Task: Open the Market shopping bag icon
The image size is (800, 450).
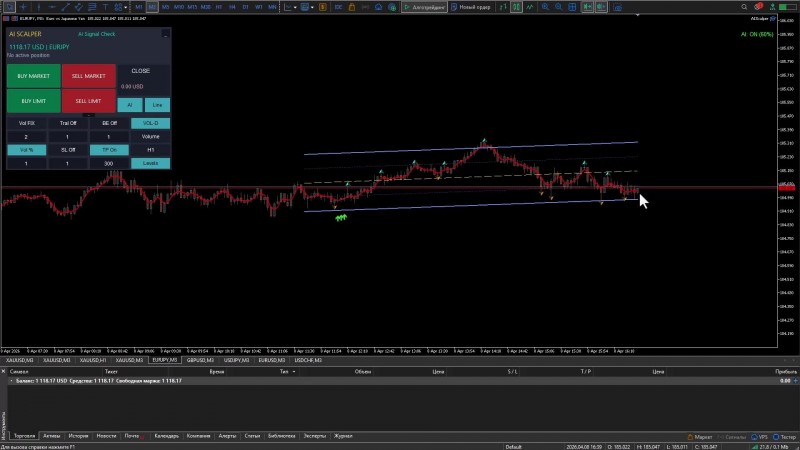Action: point(352,7)
